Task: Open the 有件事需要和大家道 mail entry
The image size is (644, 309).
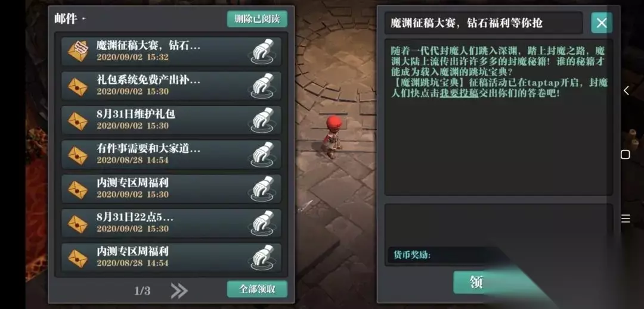Action: (171, 154)
